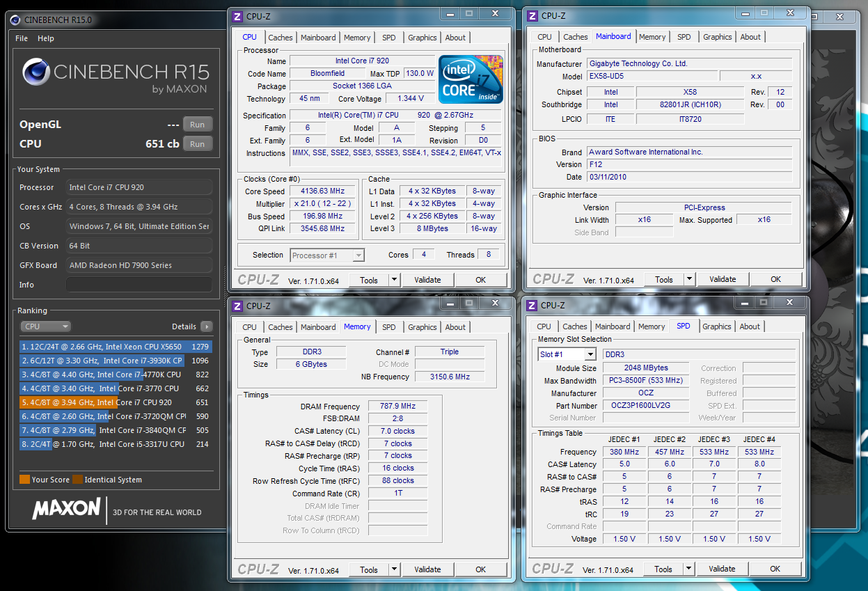Screen dimensions: 868x591
Task: Click OK in the Memory window
Action: [481, 569]
